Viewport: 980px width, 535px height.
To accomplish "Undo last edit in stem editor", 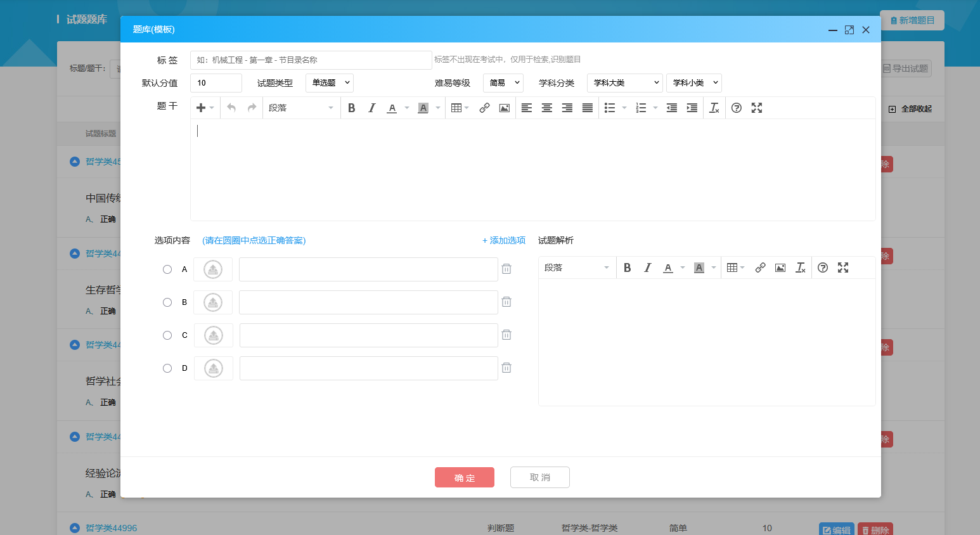I will [x=231, y=108].
